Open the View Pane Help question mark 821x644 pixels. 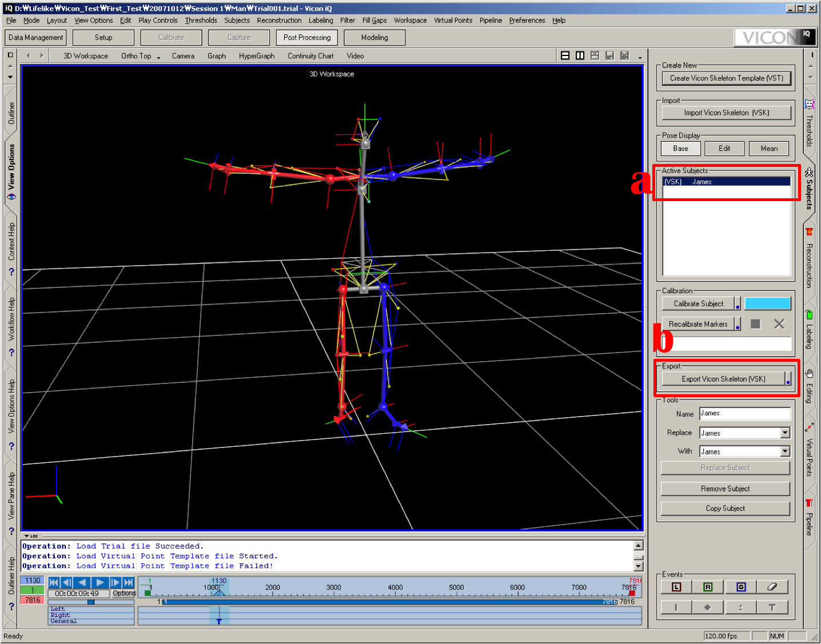point(11,531)
